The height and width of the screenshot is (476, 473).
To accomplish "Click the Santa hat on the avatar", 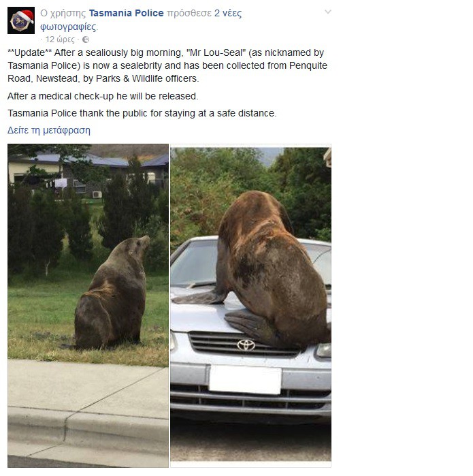I will point(25,15).
